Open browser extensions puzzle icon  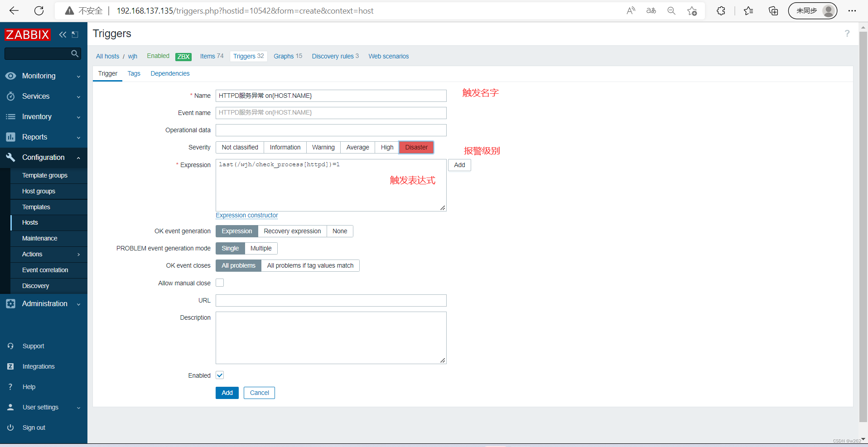point(721,11)
